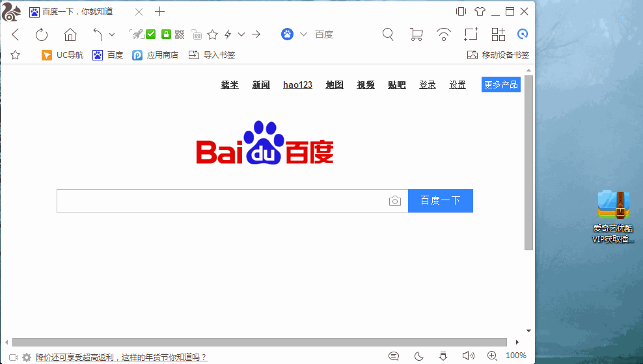Screen dimensions: 643x364
Task: Click the password lock icon in address bar
Action: coord(197,34)
